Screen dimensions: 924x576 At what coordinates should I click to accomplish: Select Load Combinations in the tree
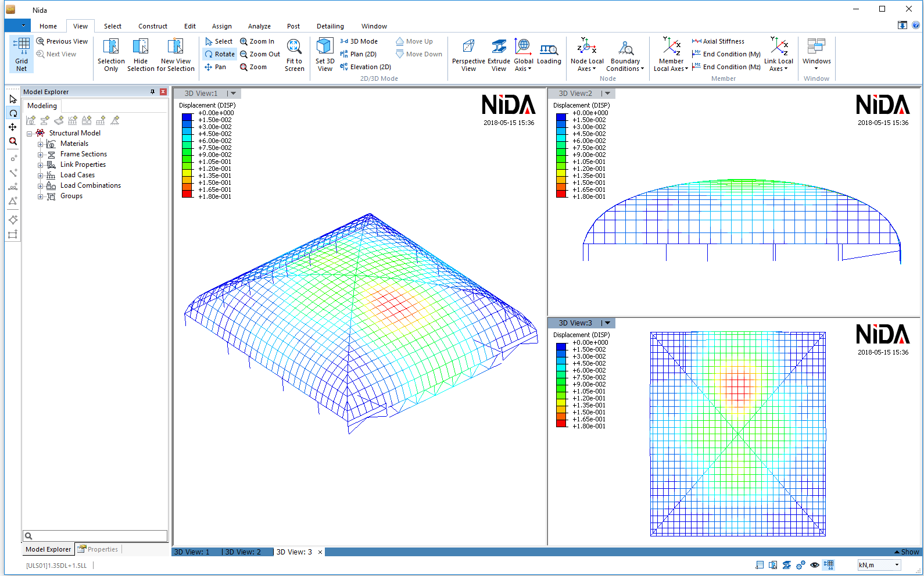click(x=90, y=185)
